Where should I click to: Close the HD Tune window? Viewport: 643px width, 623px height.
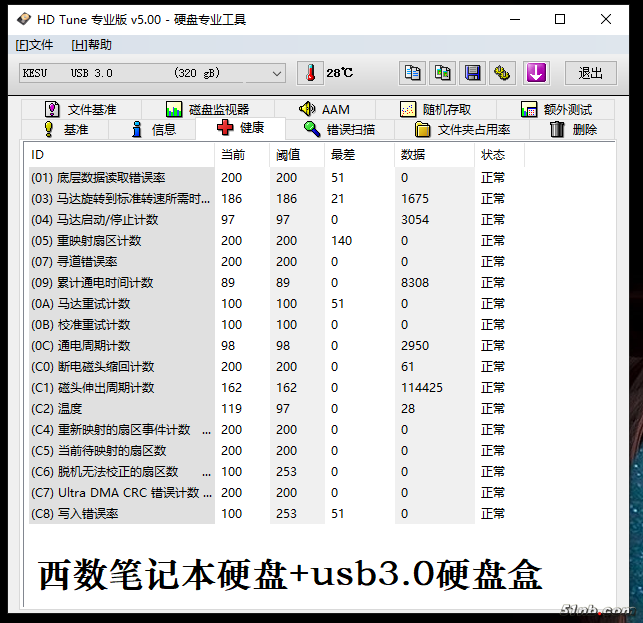coord(606,19)
